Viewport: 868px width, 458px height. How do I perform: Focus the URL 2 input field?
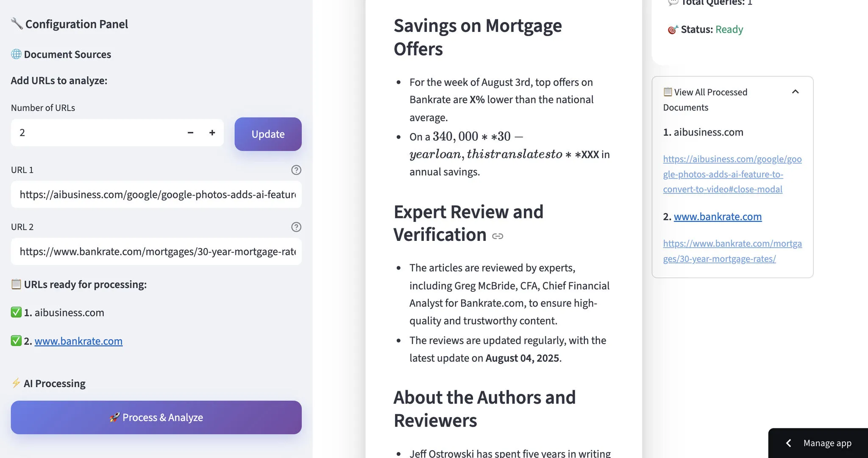click(156, 251)
